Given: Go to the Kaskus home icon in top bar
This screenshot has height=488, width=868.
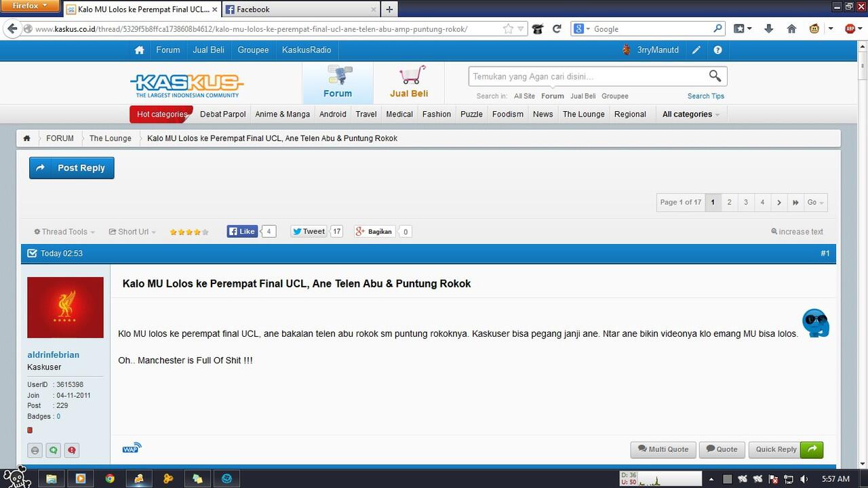Looking at the screenshot, I should pos(139,50).
